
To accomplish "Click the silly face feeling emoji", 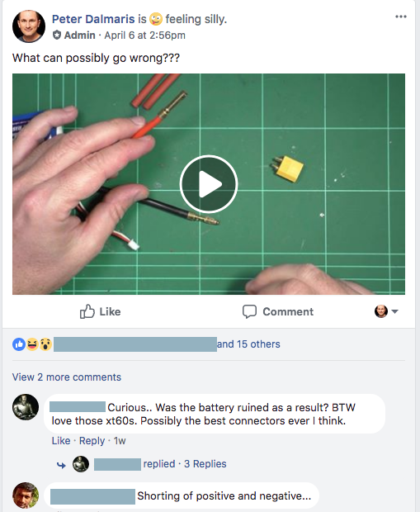I will [x=156, y=19].
